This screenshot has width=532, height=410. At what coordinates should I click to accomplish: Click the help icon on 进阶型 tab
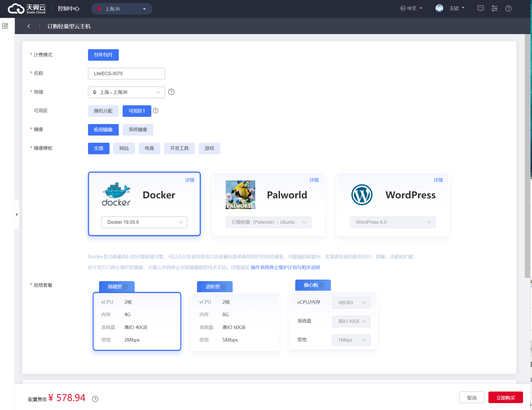pos(223,287)
